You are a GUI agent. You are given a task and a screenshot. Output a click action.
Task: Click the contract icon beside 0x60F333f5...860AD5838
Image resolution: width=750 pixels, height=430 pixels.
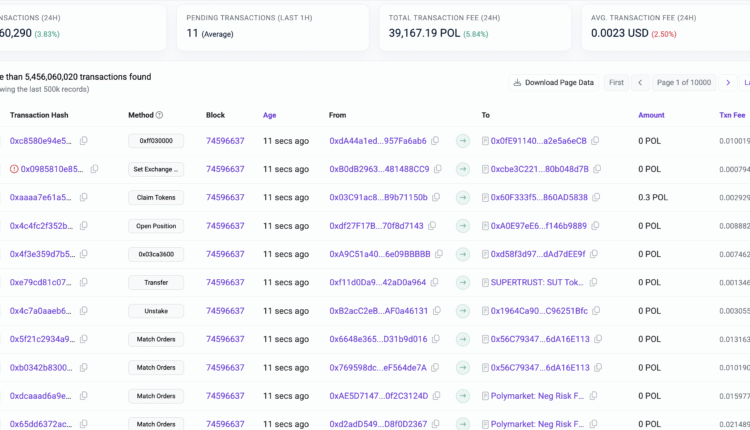tap(486, 198)
